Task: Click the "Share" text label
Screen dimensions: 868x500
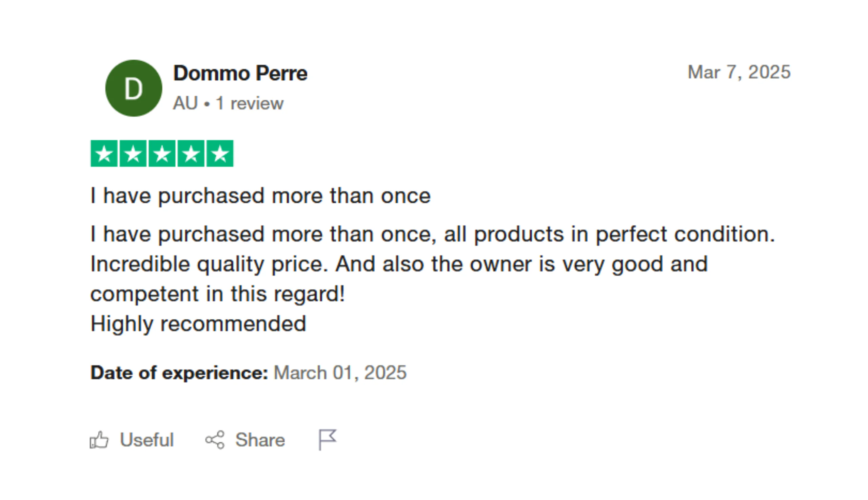Action: coord(260,440)
